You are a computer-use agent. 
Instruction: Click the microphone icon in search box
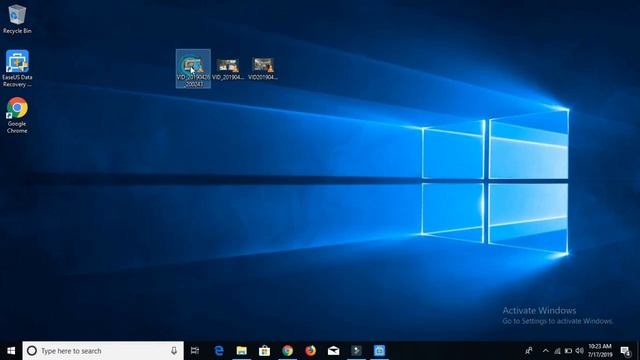[x=174, y=351]
